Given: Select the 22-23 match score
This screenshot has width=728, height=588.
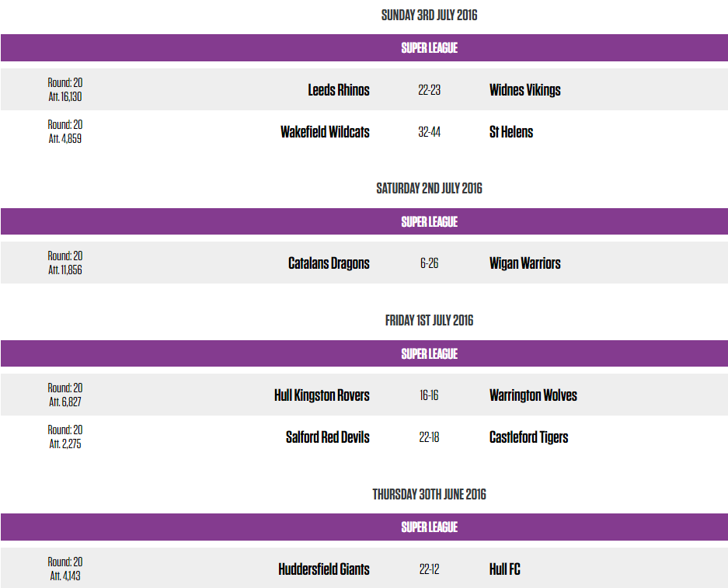Looking at the screenshot, I should [429, 90].
